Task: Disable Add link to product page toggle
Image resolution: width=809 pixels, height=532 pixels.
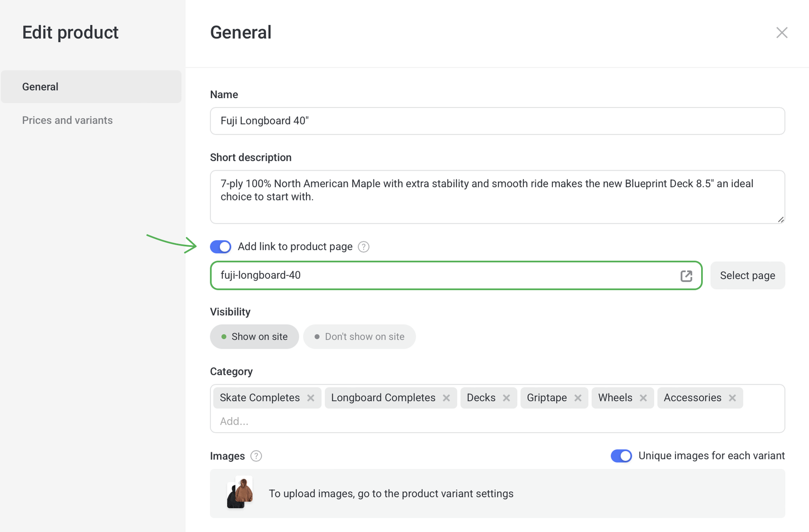Action: click(x=220, y=247)
